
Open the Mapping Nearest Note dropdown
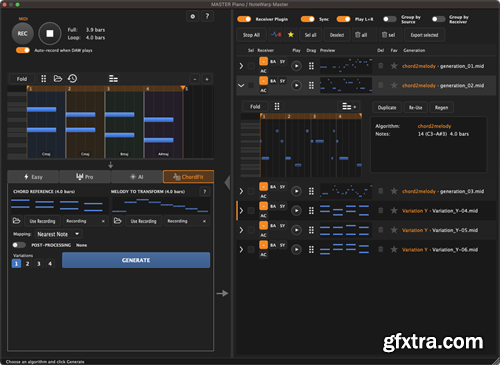point(59,234)
